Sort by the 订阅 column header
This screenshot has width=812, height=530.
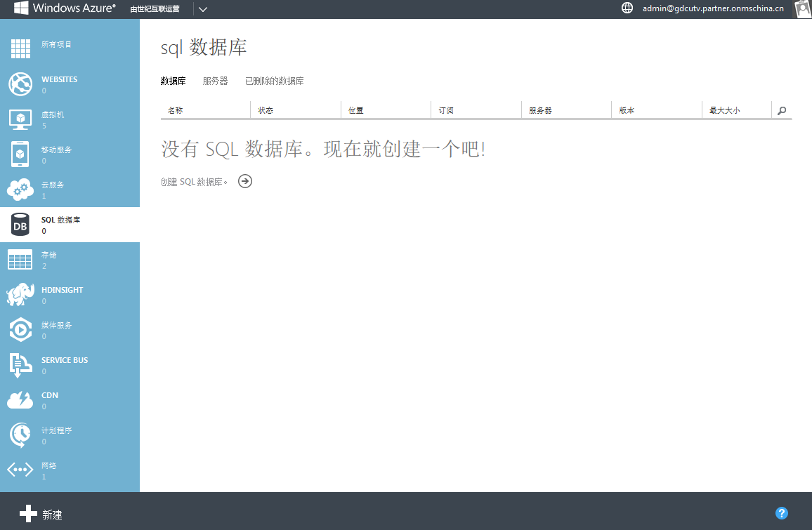[x=446, y=110]
